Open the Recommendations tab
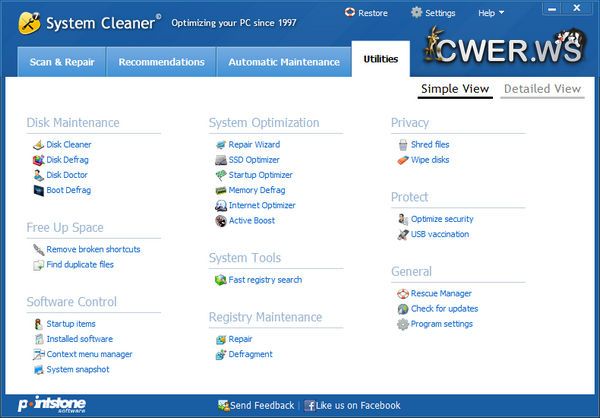600x418 pixels. coord(161,62)
